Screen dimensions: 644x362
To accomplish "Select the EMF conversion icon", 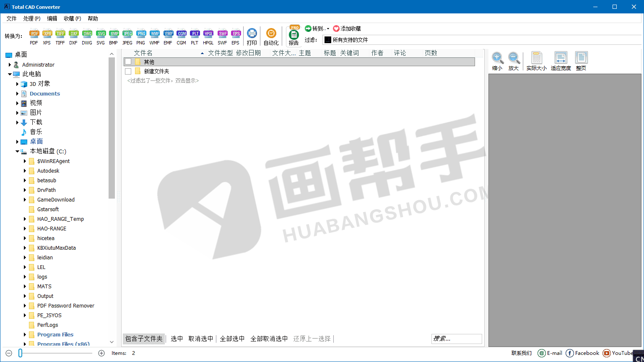I will pos(168,37).
